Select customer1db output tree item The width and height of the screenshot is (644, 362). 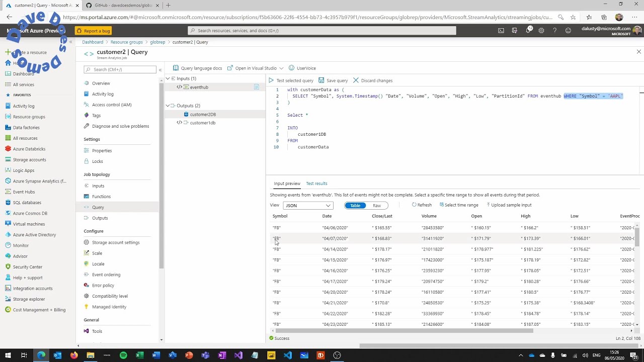[215, 123]
